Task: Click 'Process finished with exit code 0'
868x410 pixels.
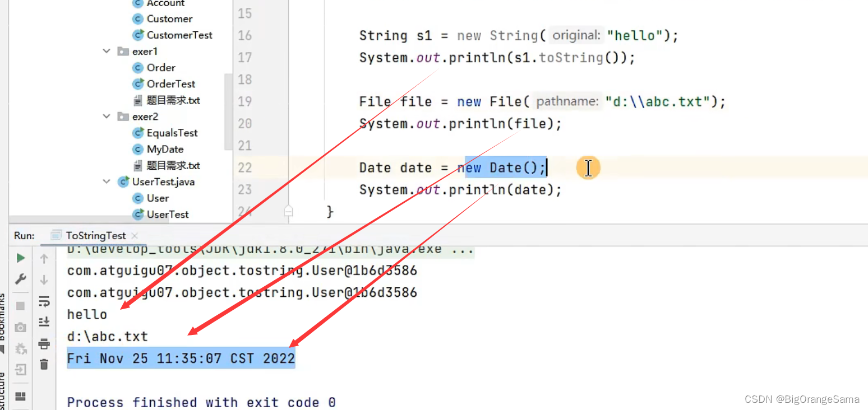Action: click(x=201, y=402)
